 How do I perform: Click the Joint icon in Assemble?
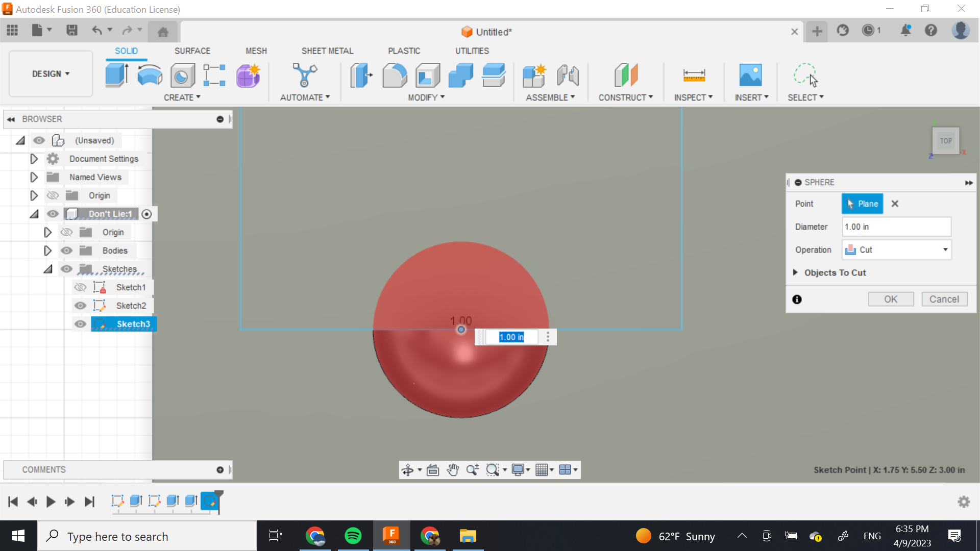(x=568, y=76)
